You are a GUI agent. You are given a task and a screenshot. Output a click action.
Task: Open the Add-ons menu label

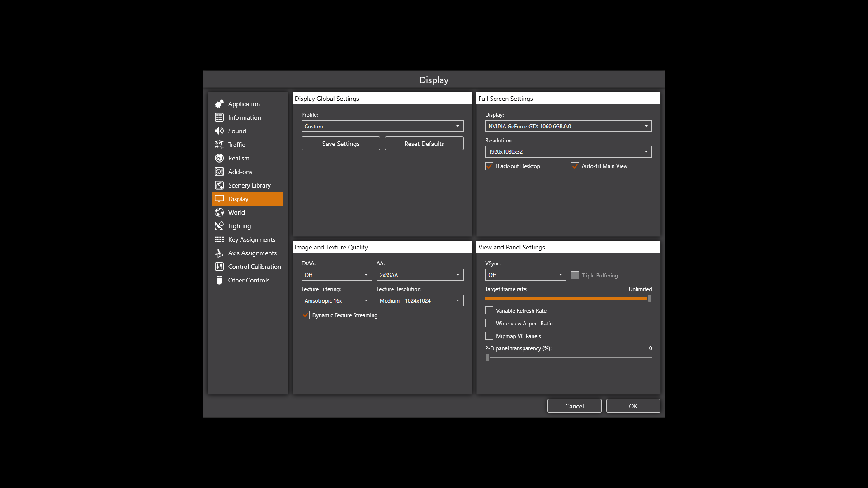click(241, 172)
